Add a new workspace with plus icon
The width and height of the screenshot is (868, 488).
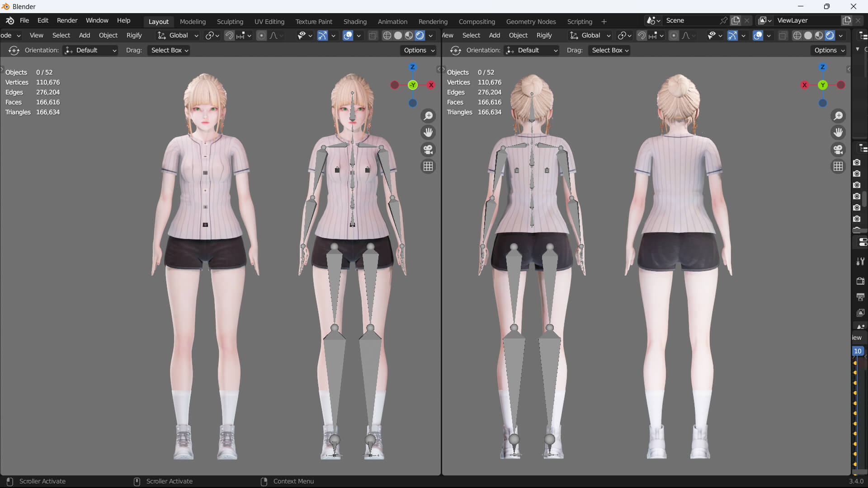pyautogui.click(x=604, y=22)
